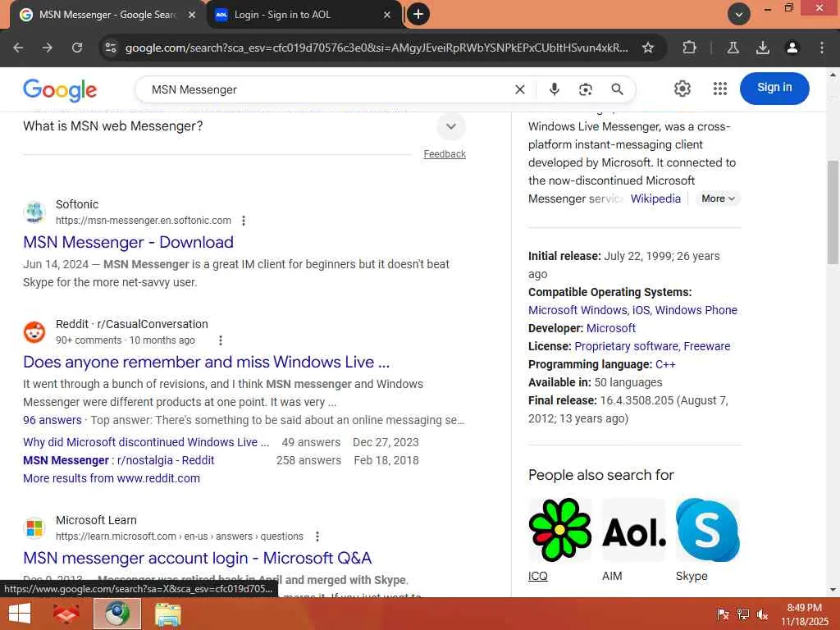Open Chrome three-dot menu

coord(822,48)
